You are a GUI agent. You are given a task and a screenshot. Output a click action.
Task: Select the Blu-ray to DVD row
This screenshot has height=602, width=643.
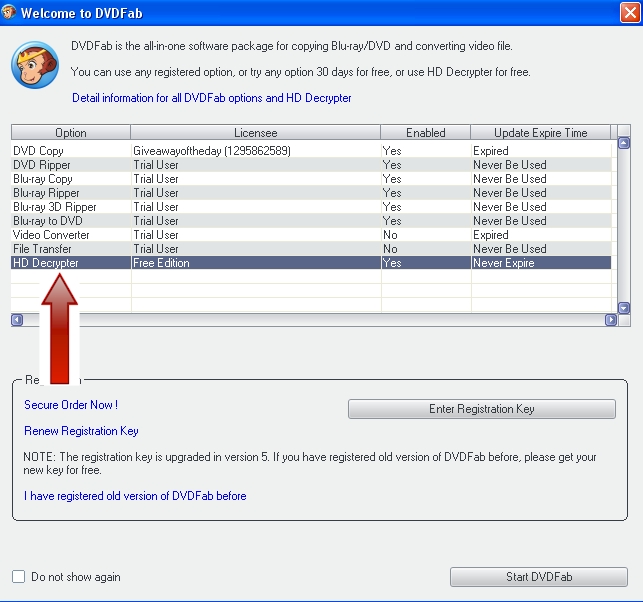coord(311,221)
